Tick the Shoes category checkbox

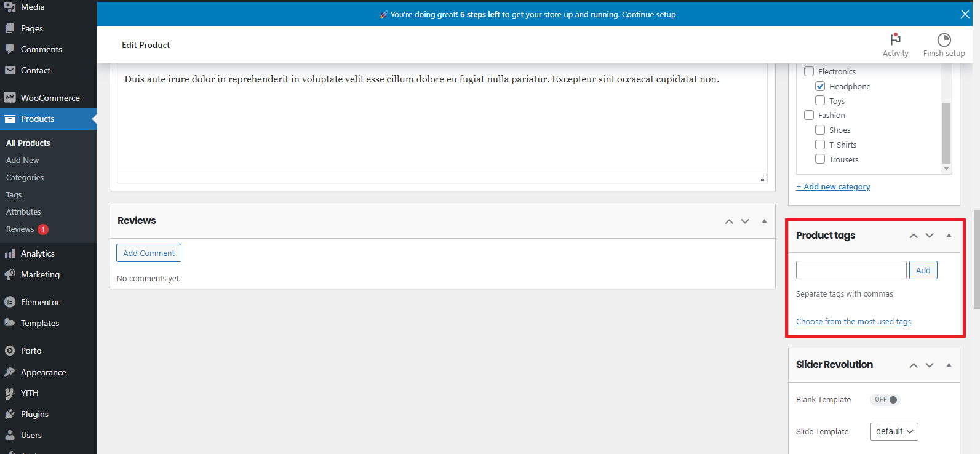(820, 130)
